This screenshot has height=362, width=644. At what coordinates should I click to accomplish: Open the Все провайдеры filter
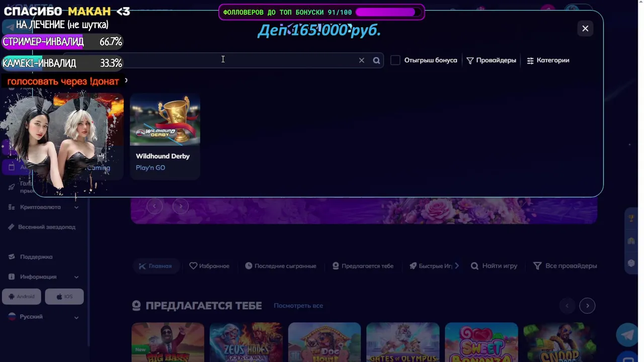[x=565, y=266]
